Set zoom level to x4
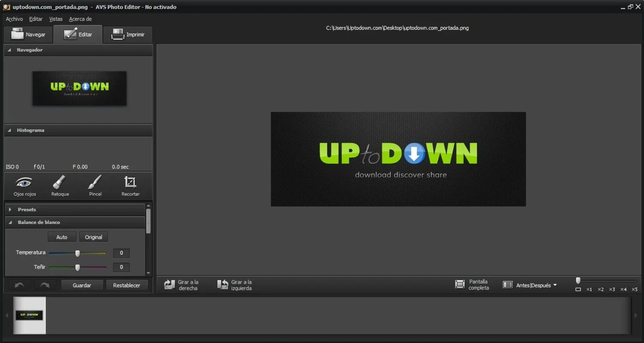The width and height of the screenshot is (644, 343). (623, 289)
